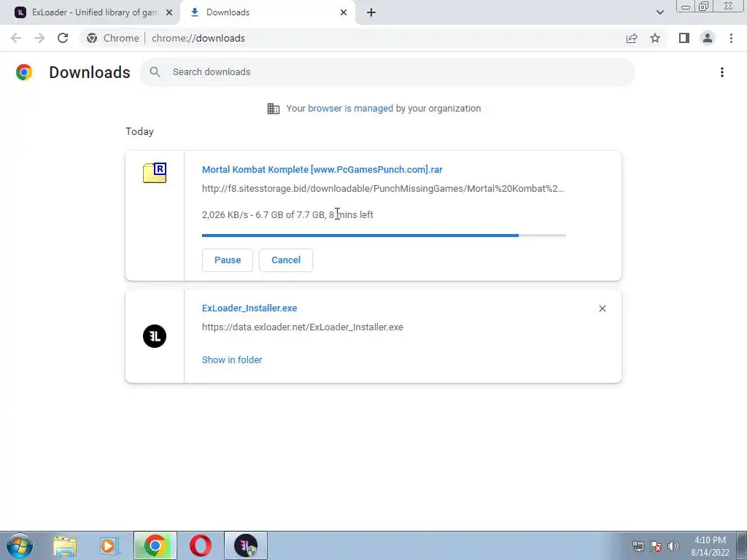The image size is (747, 560).
Task: Click the search magnifier icon
Action: pyautogui.click(x=155, y=72)
